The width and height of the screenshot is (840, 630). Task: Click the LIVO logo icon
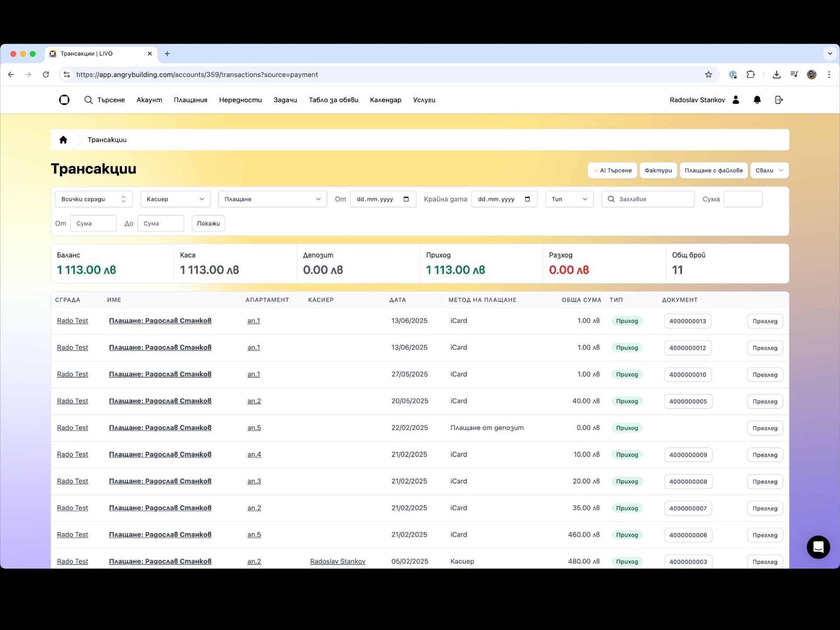click(64, 100)
